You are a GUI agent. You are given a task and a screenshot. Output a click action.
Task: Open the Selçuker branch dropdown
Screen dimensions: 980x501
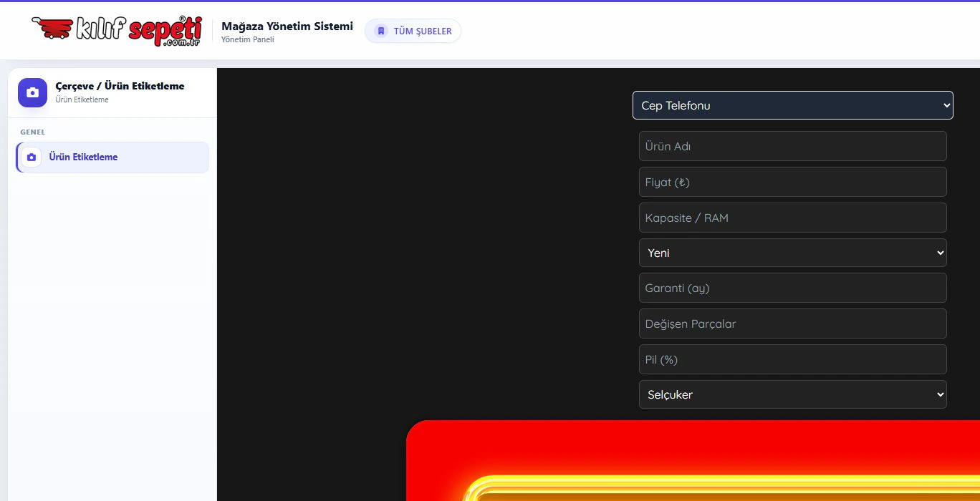pos(793,394)
